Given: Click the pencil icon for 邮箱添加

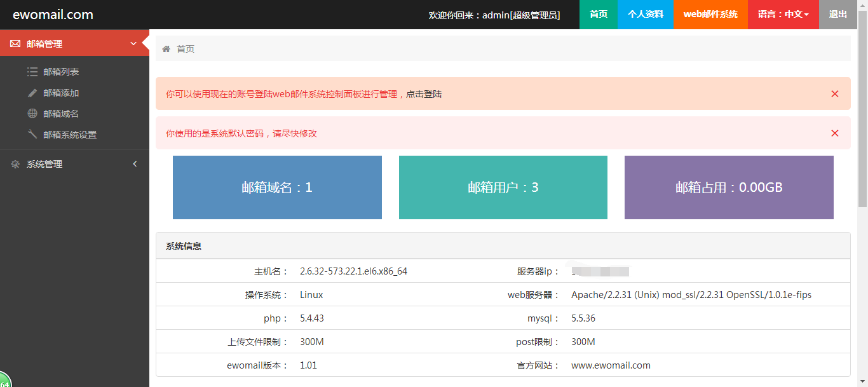Looking at the screenshot, I should coord(32,92).
